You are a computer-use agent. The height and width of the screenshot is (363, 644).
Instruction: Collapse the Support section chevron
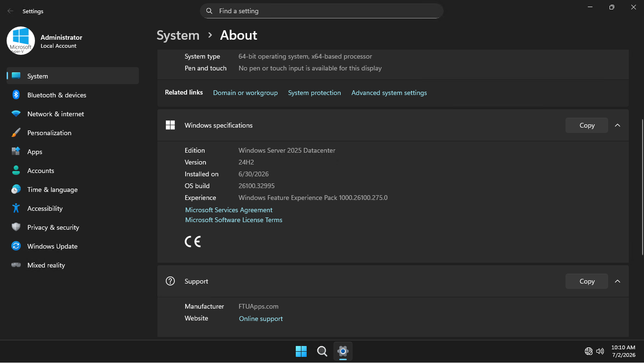point(618,281)
